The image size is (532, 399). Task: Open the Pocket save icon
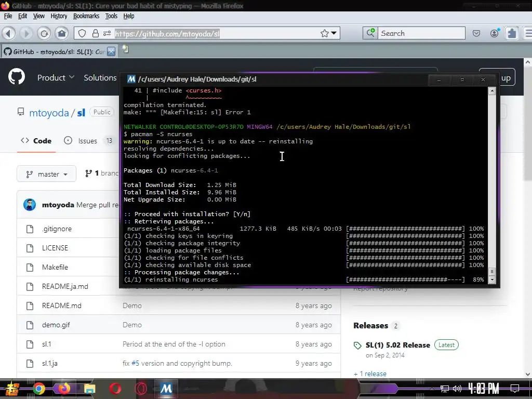click(x=476, y=33)
